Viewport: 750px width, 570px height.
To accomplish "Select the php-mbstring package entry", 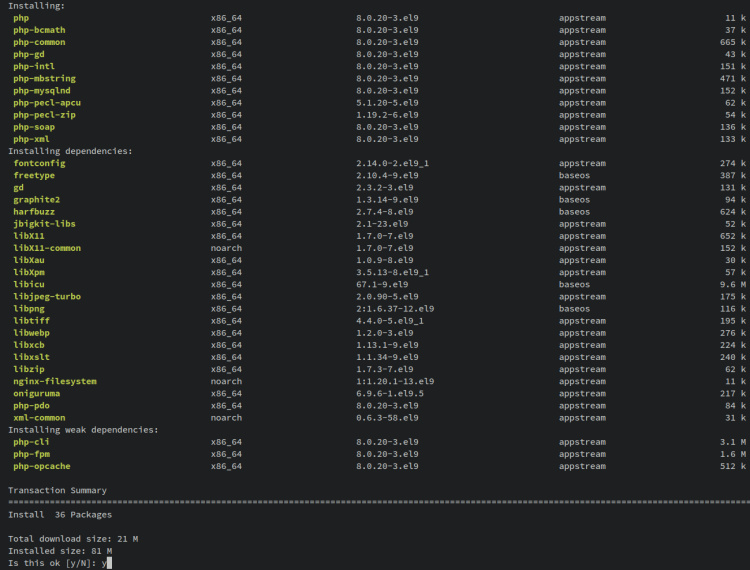I will (44, 78).
